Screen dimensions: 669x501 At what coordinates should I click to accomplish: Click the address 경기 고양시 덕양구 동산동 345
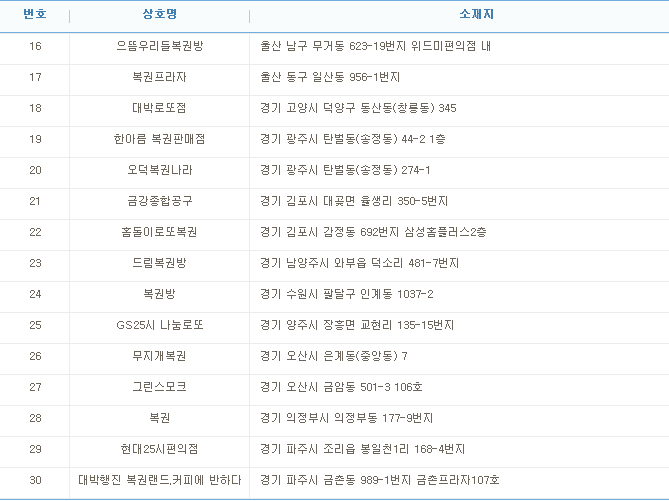358,108
